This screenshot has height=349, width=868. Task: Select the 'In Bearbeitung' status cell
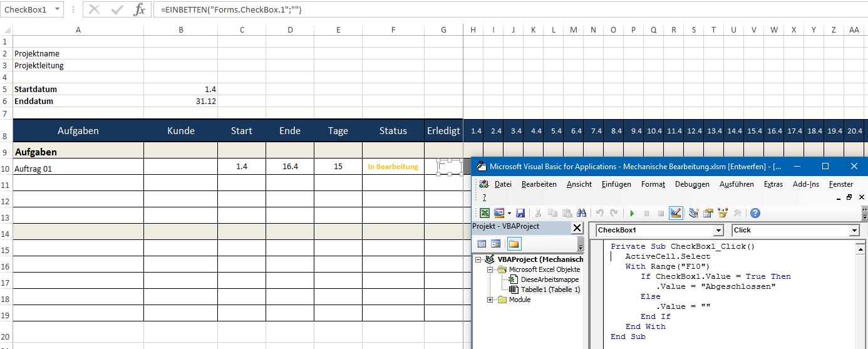coord(393,167)
